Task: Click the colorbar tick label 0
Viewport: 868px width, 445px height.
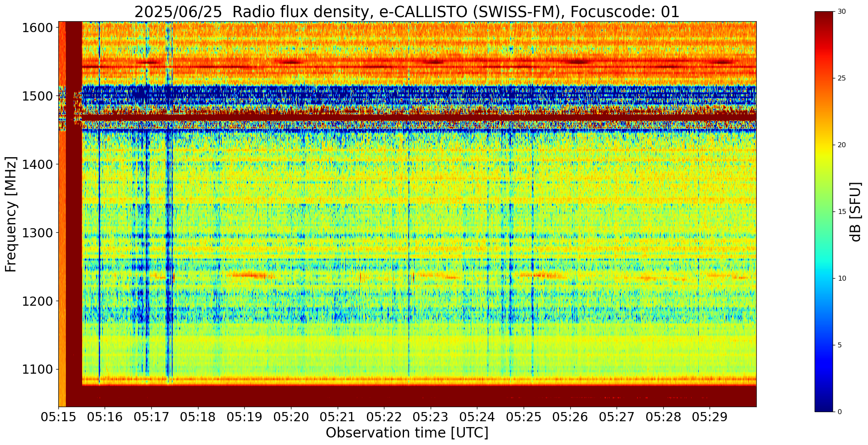Action: pyautogui.click(x=839, y=412)
